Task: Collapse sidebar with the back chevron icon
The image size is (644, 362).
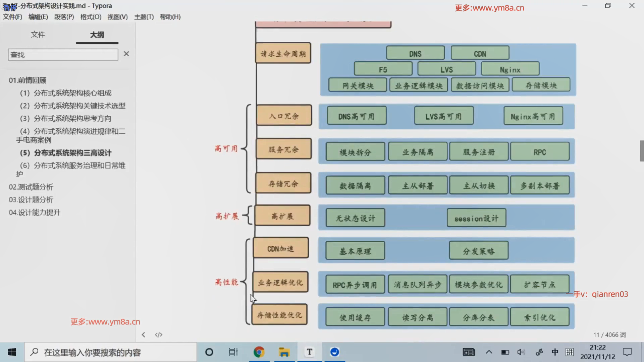Action: pos(144,335)
